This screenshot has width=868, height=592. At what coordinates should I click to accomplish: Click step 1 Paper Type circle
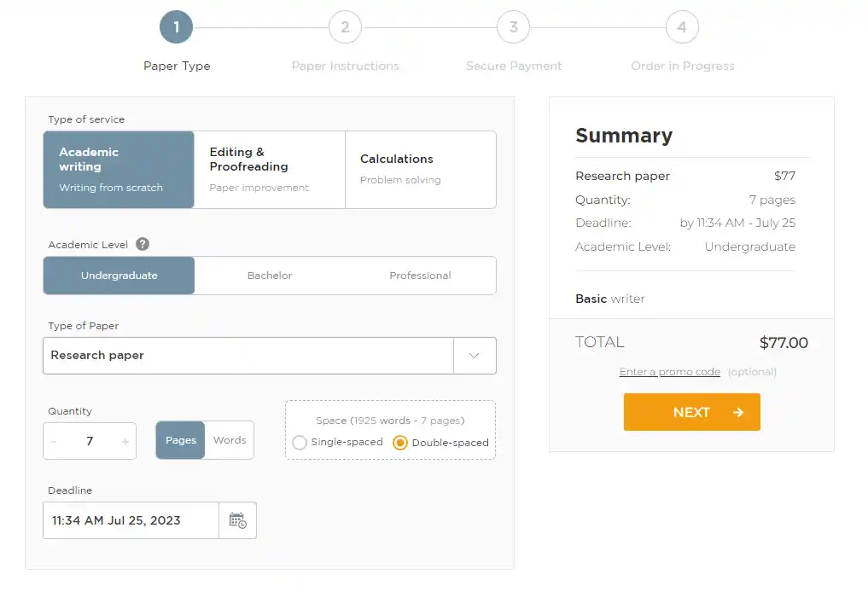177,27
